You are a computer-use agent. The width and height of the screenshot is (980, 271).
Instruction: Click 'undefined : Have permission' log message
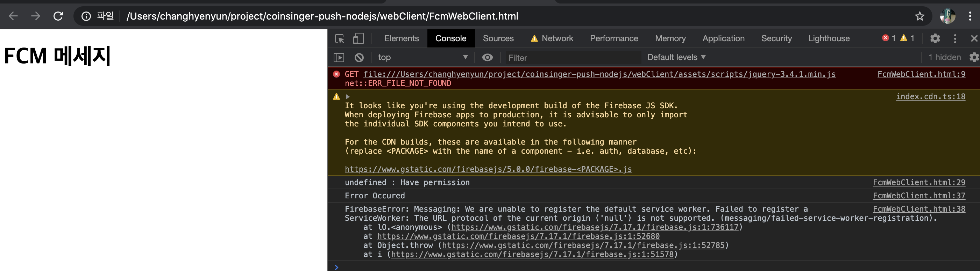coord(407,182)
